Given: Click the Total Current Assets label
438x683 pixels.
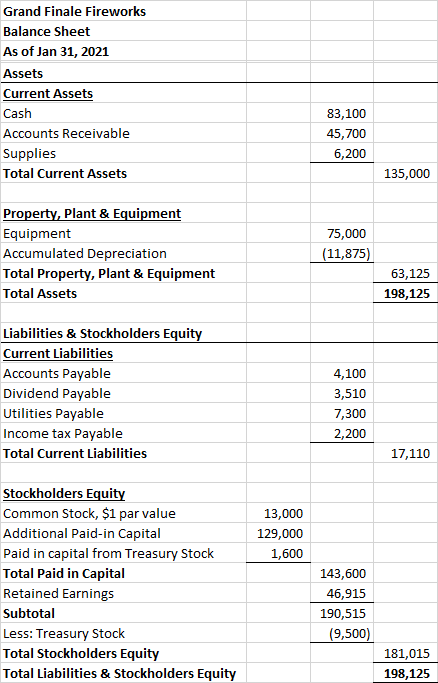Looking at the screenshot, I should coord(65,173).
